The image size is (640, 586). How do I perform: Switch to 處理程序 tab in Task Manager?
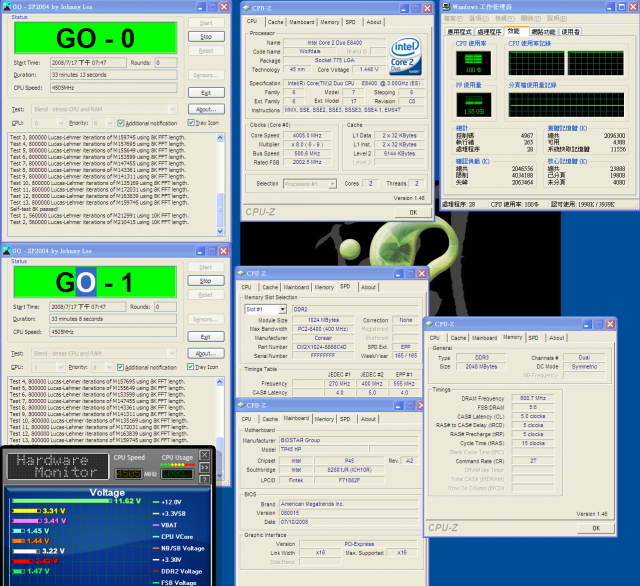pyautogui.click(x=489, y=32)
